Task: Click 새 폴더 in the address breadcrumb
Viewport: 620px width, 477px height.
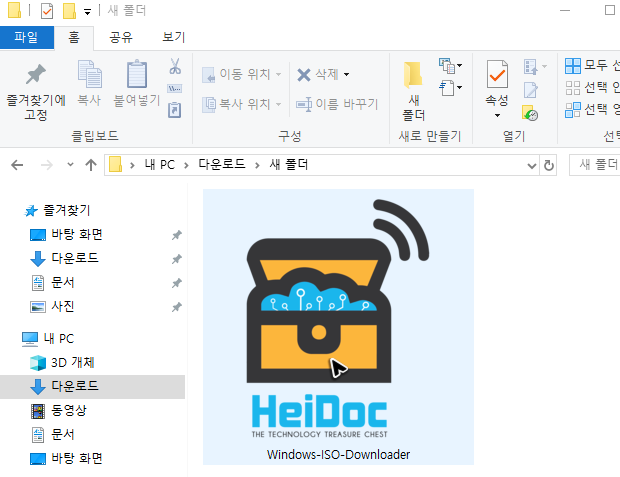Action: point(289,165)
